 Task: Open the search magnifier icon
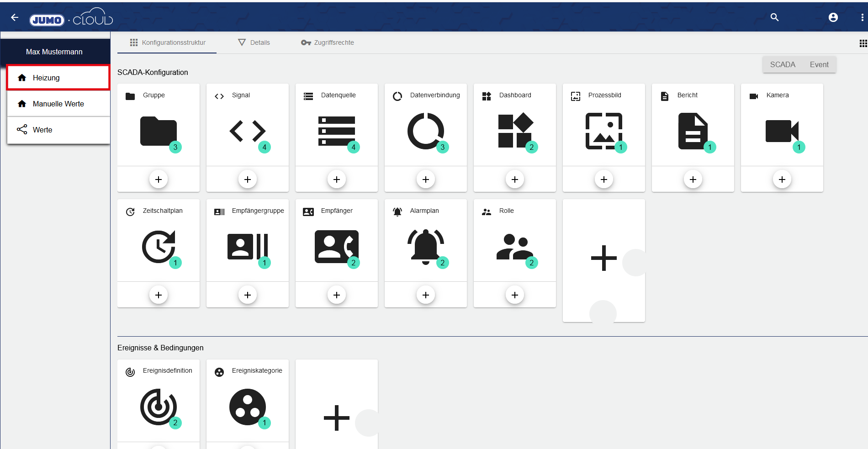click(774, 17)
